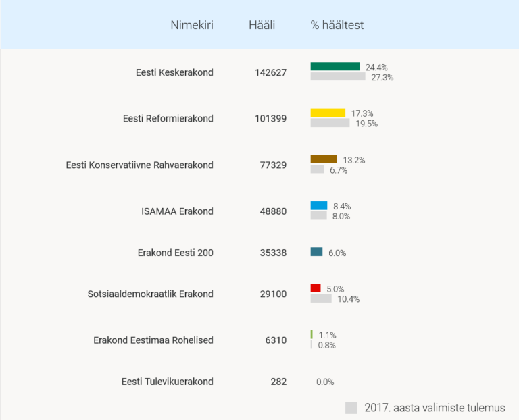Select the Eesti Reformierakond row label

pos(168,119)
